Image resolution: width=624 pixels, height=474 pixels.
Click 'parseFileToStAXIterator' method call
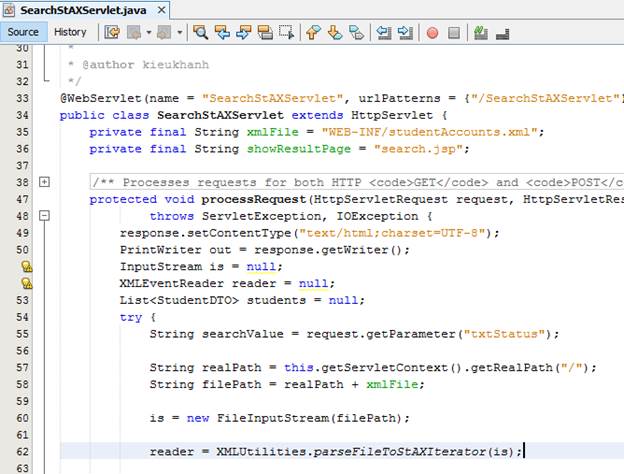tap(400, 452)
